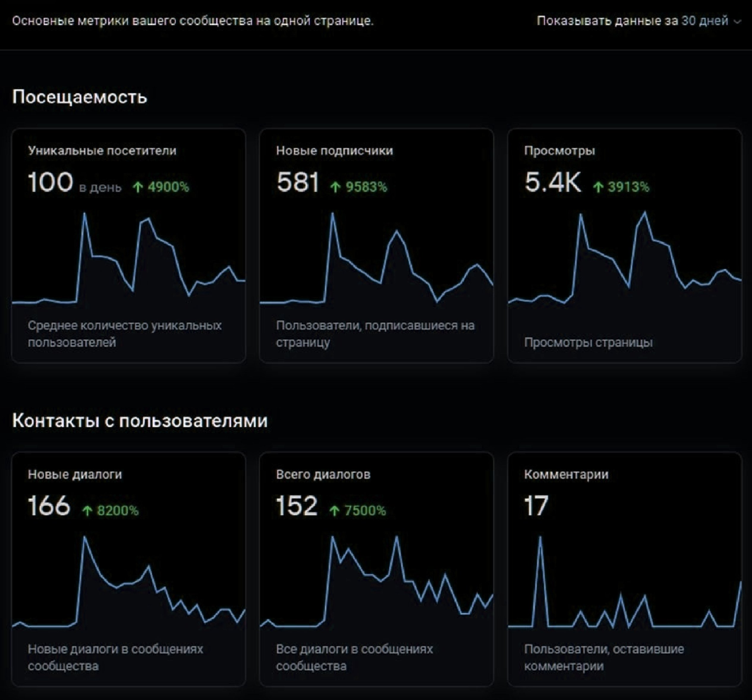The height and width of the screenshot is (700, 752).
Task: Click green arrow next to 7500%
Action: [x=334, y=511]
